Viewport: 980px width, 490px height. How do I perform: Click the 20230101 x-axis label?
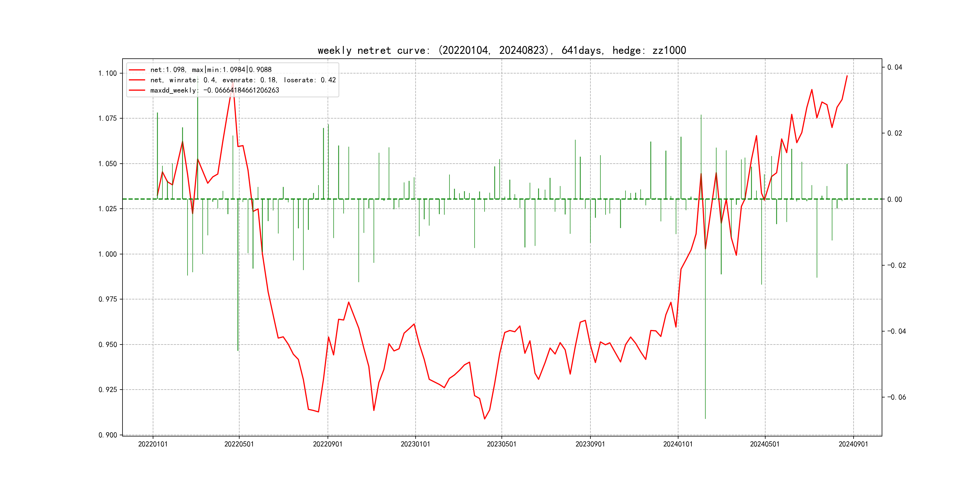[x=415, y=444]
